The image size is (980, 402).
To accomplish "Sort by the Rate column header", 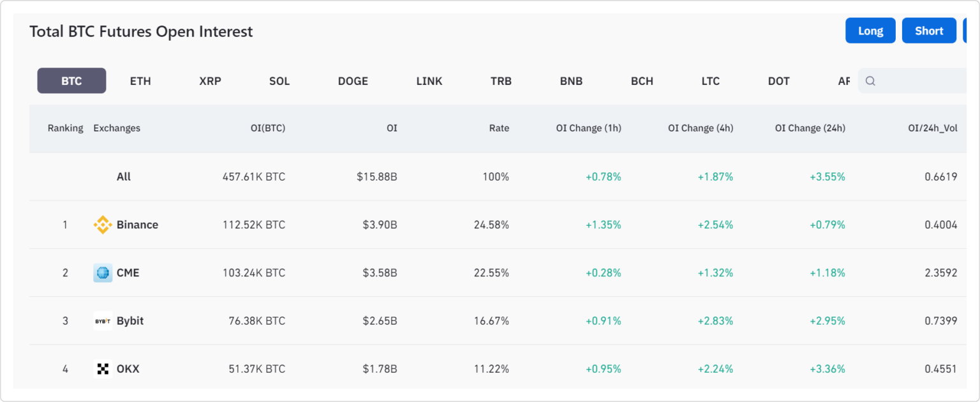I will point(499,128).
